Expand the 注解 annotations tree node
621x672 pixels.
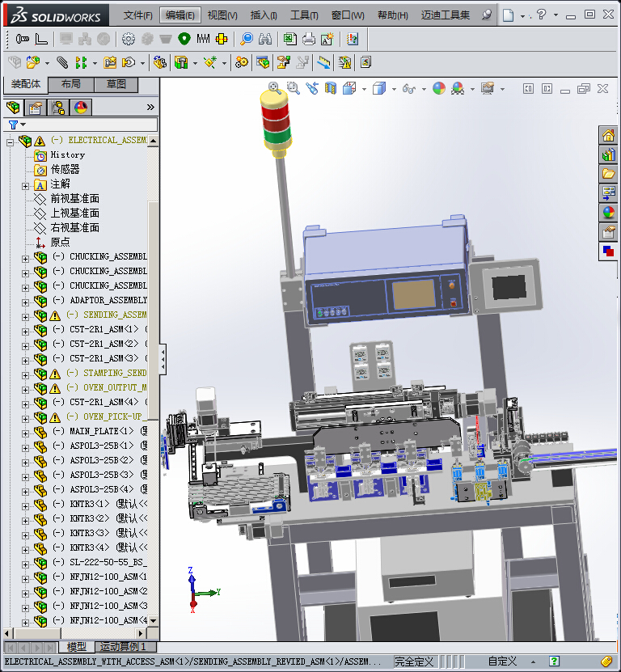point(25,184)
